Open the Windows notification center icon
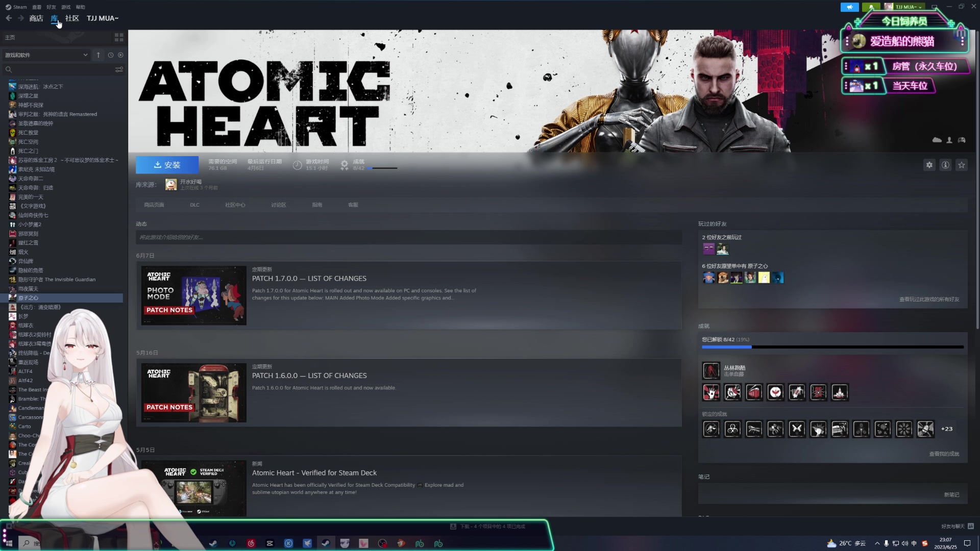 pyautogui.click(x=967, y=543)
